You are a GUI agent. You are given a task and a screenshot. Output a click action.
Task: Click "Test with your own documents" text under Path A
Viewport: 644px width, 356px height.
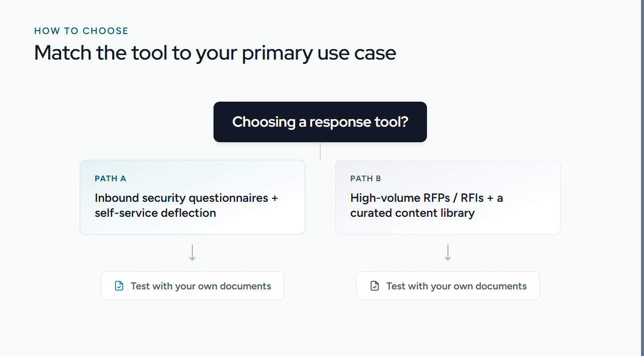tap(201, 286)
